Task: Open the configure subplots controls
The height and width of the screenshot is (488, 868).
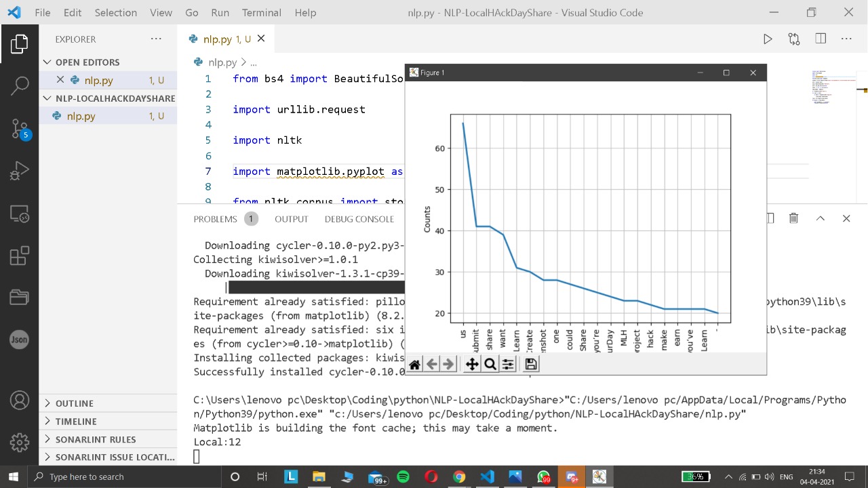Action: pos(508,364)
